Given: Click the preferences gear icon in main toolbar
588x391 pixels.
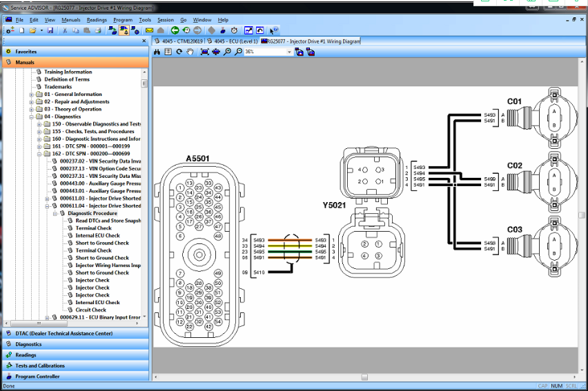Looking at the screenshot, I should click(x=10, y=30).
